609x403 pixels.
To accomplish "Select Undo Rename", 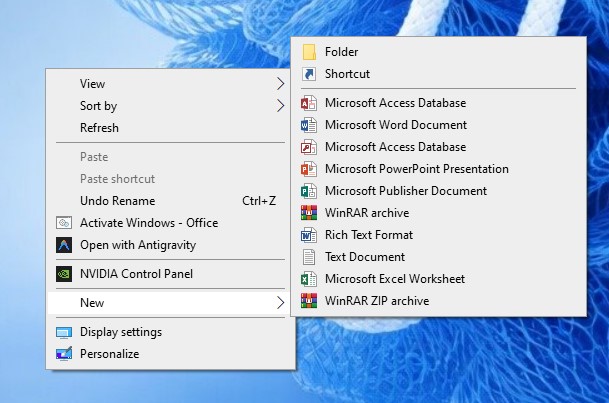I will [x=170, y=201].
